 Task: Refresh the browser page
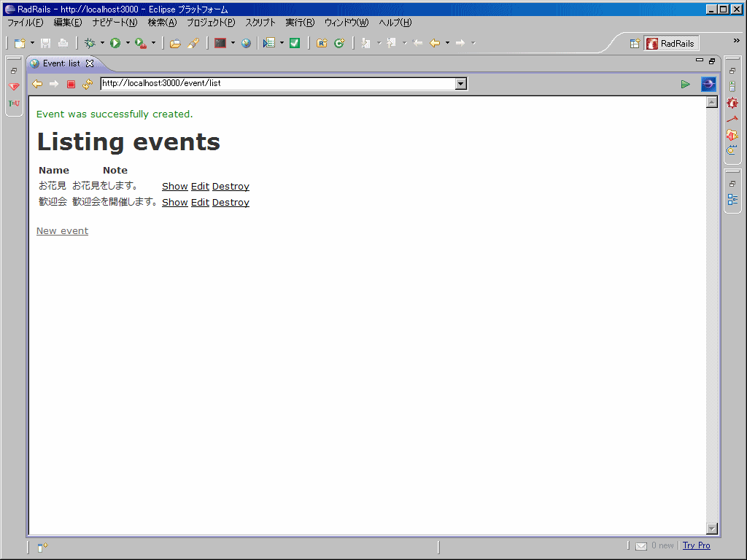(x=88, y=85)
